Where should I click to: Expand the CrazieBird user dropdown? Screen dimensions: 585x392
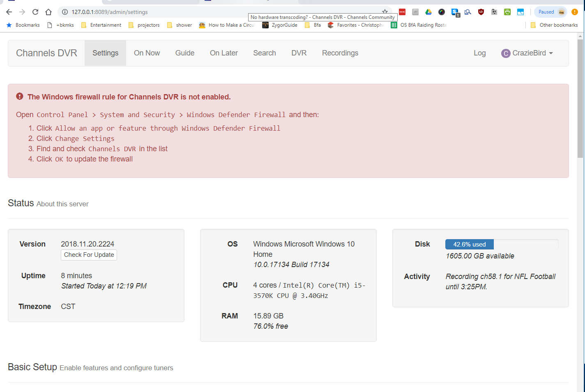tap(527, 53)
